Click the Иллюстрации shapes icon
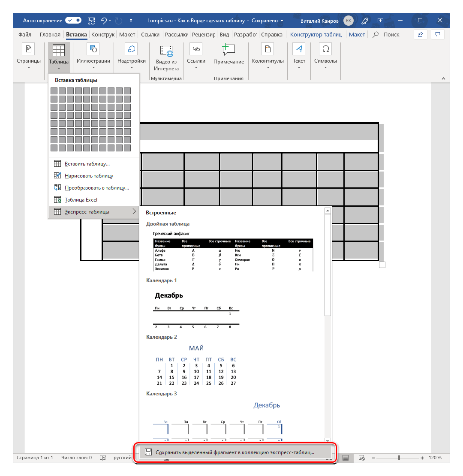The height and width of the screenshot is (476, 463). click(x=93, y=49)
